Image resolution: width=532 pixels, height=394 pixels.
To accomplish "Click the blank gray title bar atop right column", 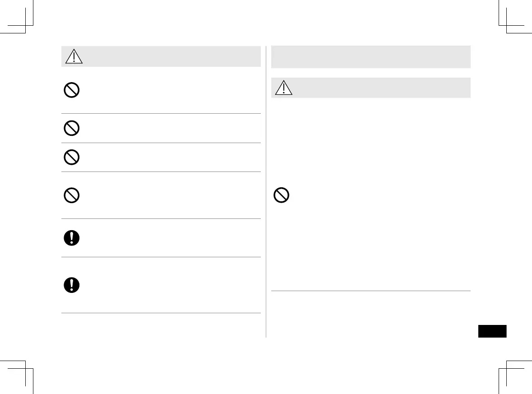I will pyautogui.click(x=370, y=57).
